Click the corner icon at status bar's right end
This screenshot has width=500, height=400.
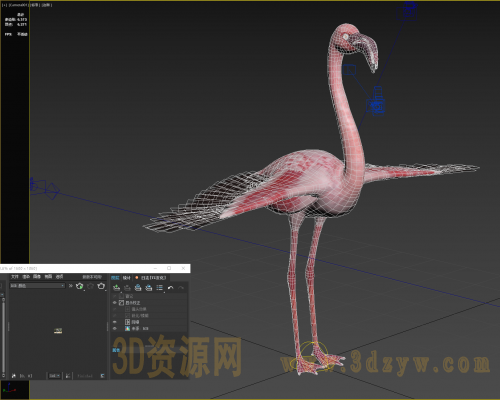[102, 376]
